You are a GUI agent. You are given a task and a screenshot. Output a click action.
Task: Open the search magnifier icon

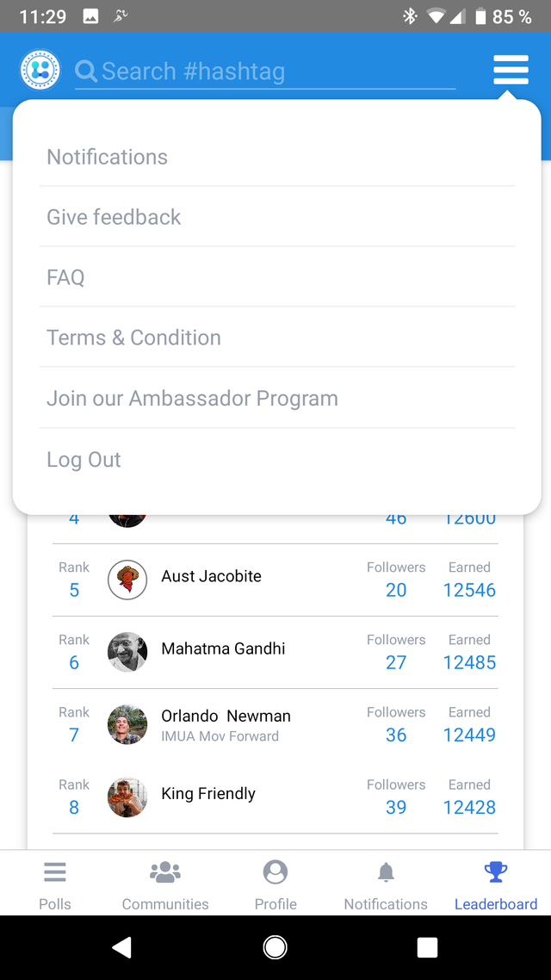[86, 71]
